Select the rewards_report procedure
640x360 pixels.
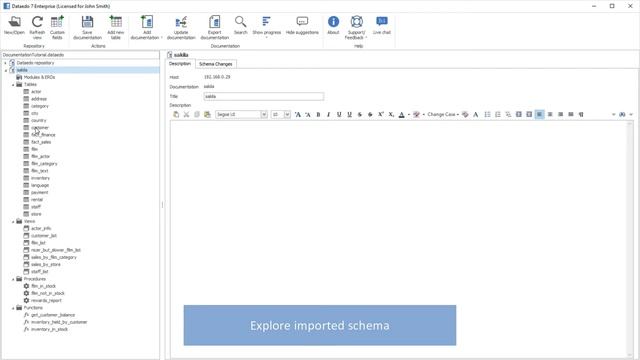(x=46, y=300)
